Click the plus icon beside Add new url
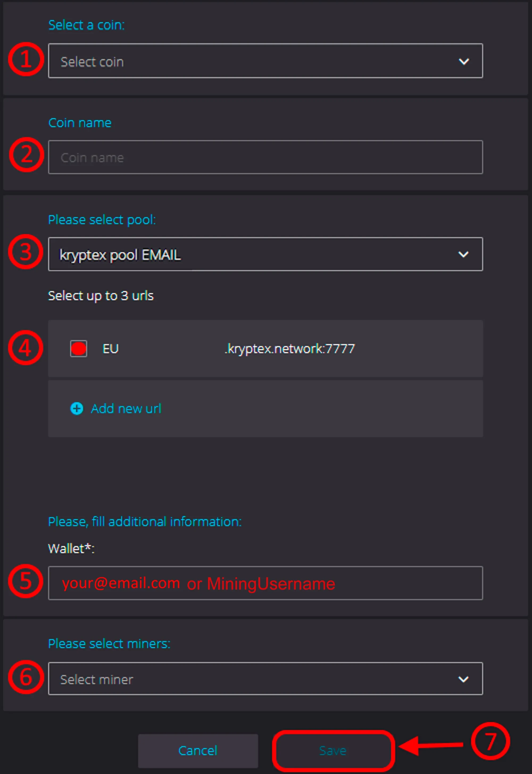Viewport: 532px width, 774px height. [77, 408]
